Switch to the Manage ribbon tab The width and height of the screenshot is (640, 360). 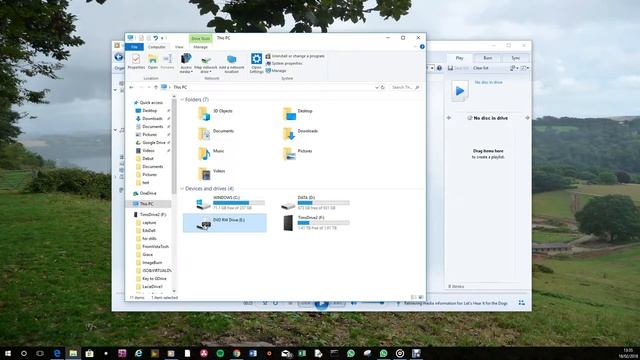200,47
